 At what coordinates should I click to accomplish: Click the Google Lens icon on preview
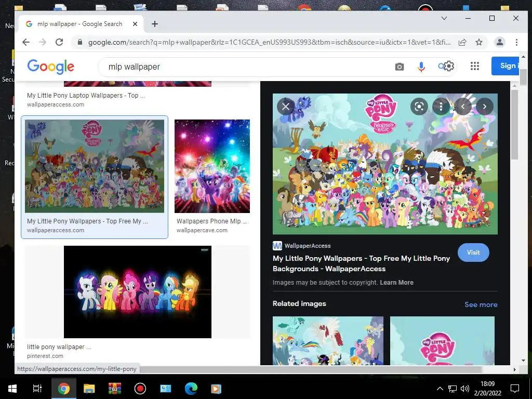pos(419,107)
